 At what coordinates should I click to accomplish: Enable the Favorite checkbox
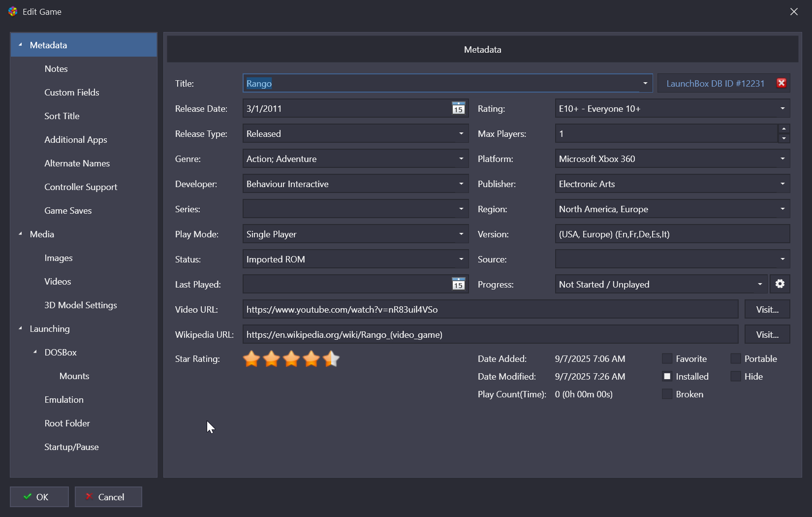(667, 359)
